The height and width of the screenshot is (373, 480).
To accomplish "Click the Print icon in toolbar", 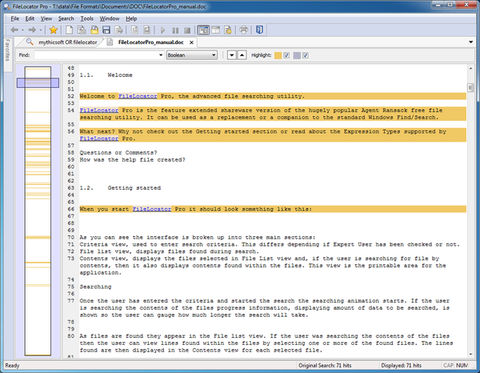I will [x=244, y=30].
